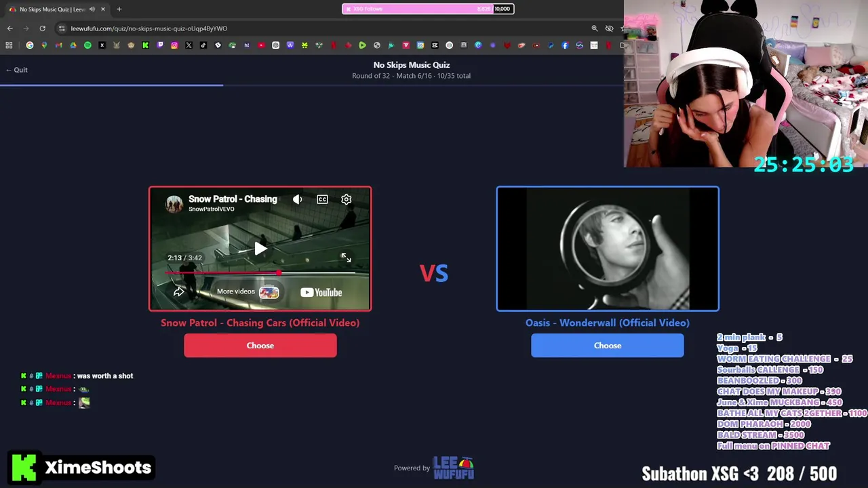Enter fullscreen on the Snow Patrol video
This screenshot has width=868, height=488.
(x=346, y=258)
